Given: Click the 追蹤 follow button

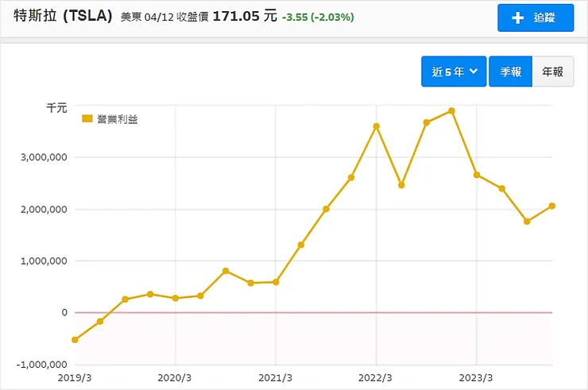Looking at the screenshot, I should [536, 18].
